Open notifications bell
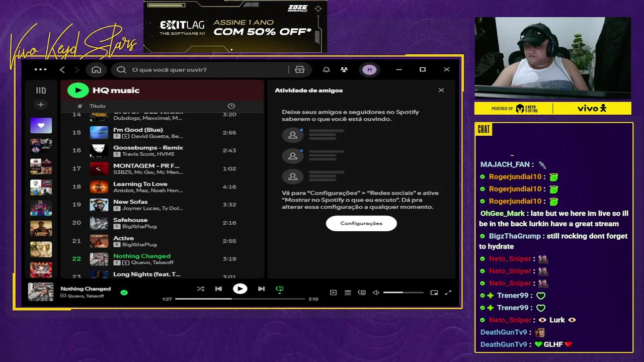This screenshot has width=644, height=362. coord(326,69)
